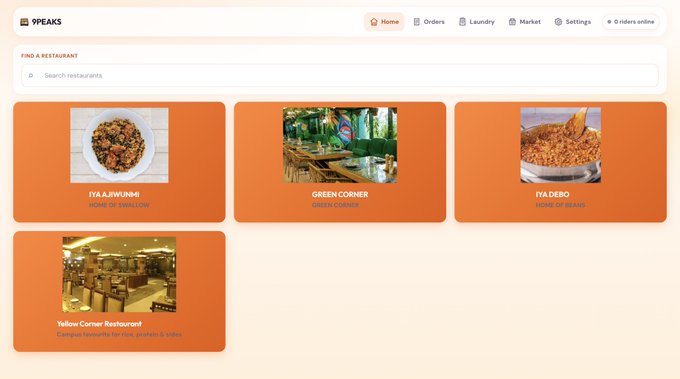
Task: Click the riders online status dot
Action: [x=609, y=22]
